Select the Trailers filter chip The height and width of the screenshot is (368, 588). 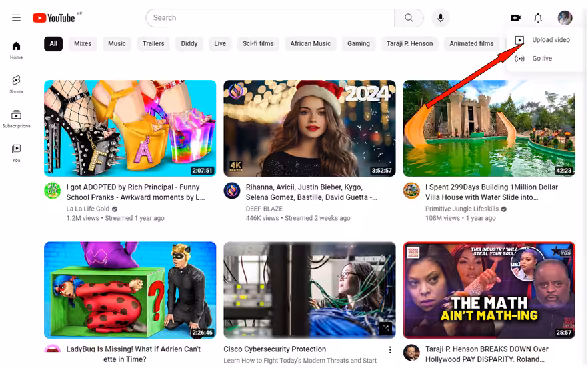coord(153,43)
